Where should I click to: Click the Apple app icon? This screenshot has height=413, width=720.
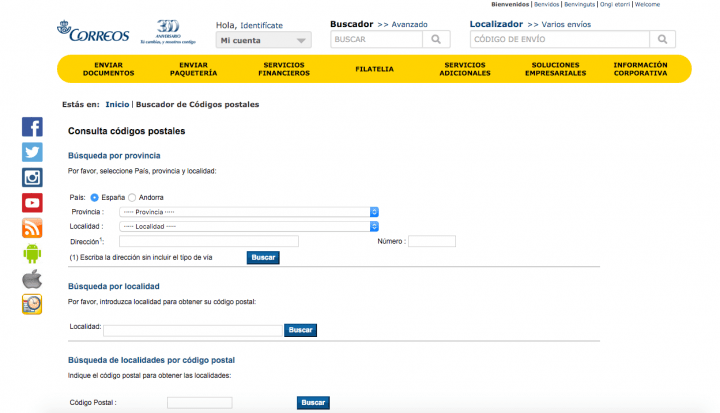click(x=32, y=278)
